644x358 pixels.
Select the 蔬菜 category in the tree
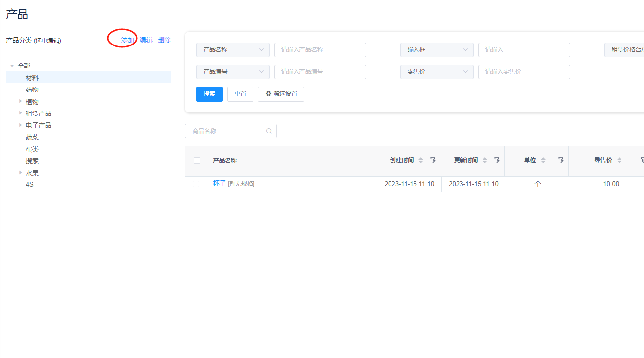(32, 137)
